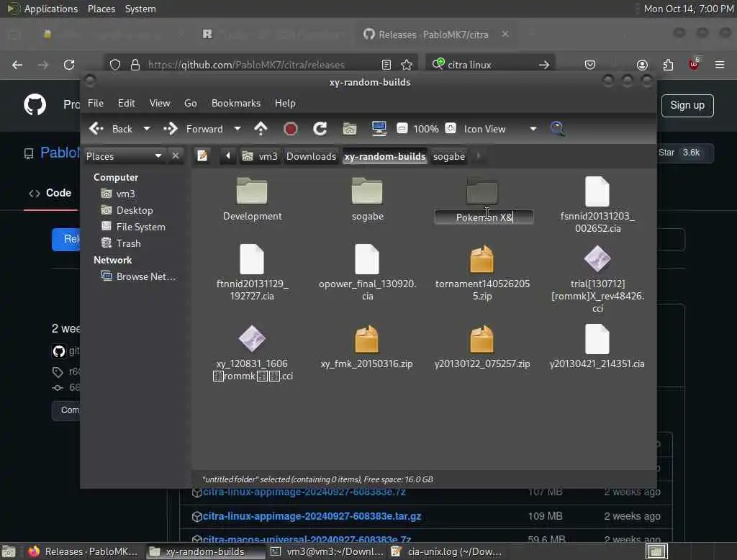Open the Home folder toolbar icon
737x560 pixels.
(x=349, y=128)
